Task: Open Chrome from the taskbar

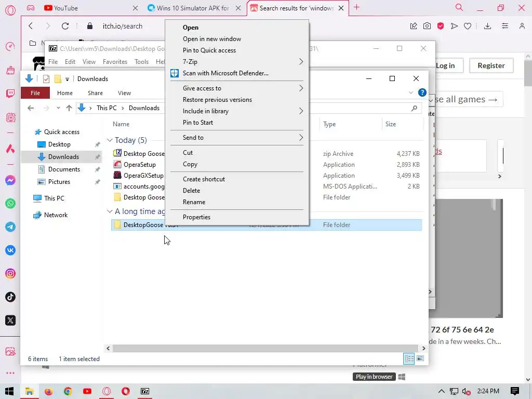Action: click(x=68, y=391)
